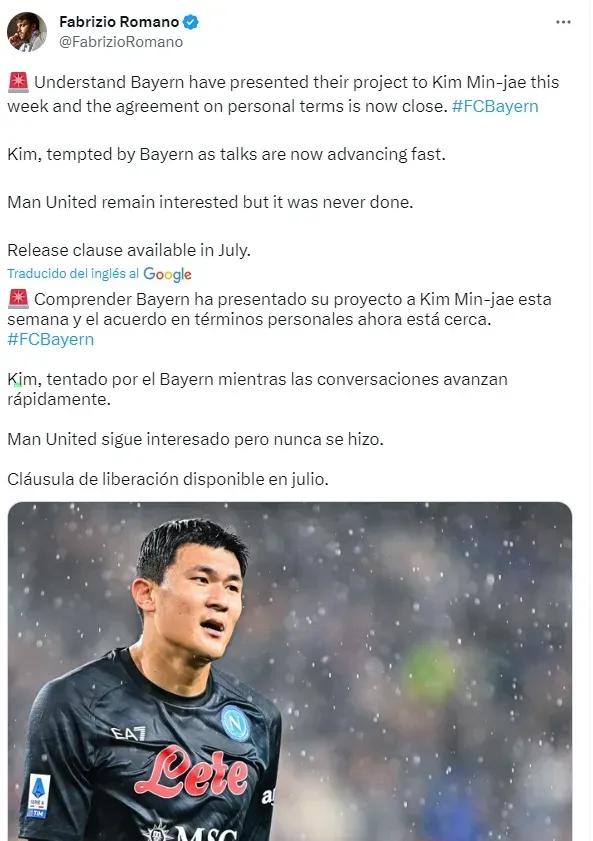The width and height of the screenshot is (593, 841).
Task: Click the Serie A patch on sleeve
Action: pos(39,796)
